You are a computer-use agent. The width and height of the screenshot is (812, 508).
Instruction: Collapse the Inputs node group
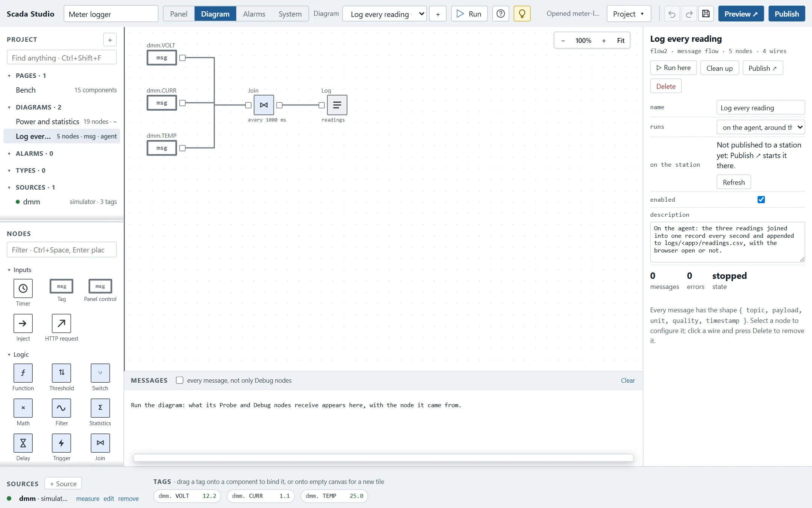click(9, 270)
